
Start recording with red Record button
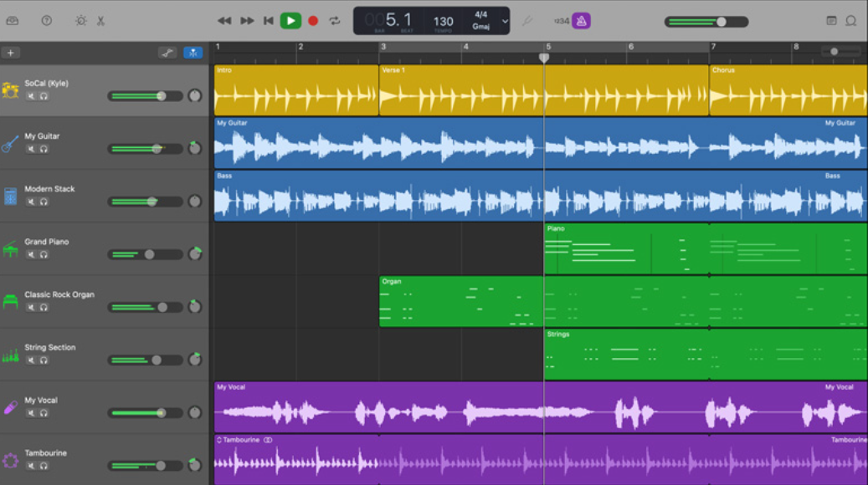pyautogui.click(x=313, y=21)
